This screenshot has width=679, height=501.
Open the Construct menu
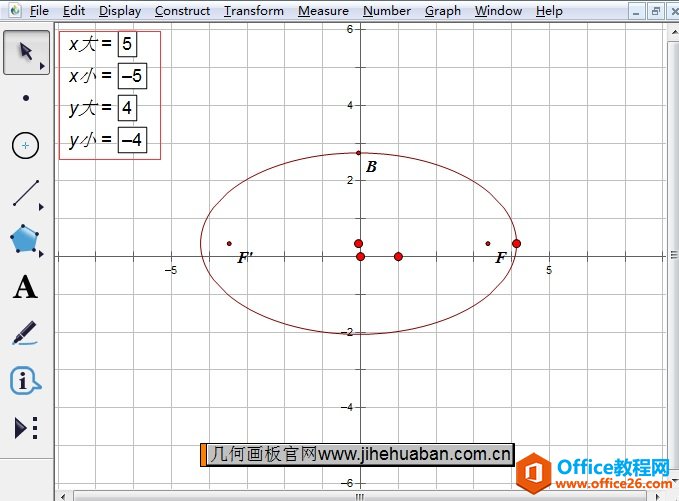coord(182,11)
